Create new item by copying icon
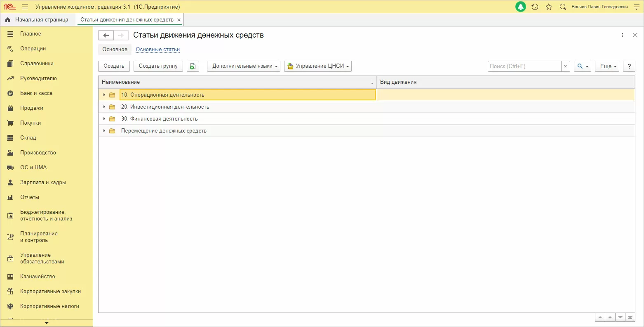The height and width of the screenshot is (327, 644). pyautogui.click(x=193, y=66)
